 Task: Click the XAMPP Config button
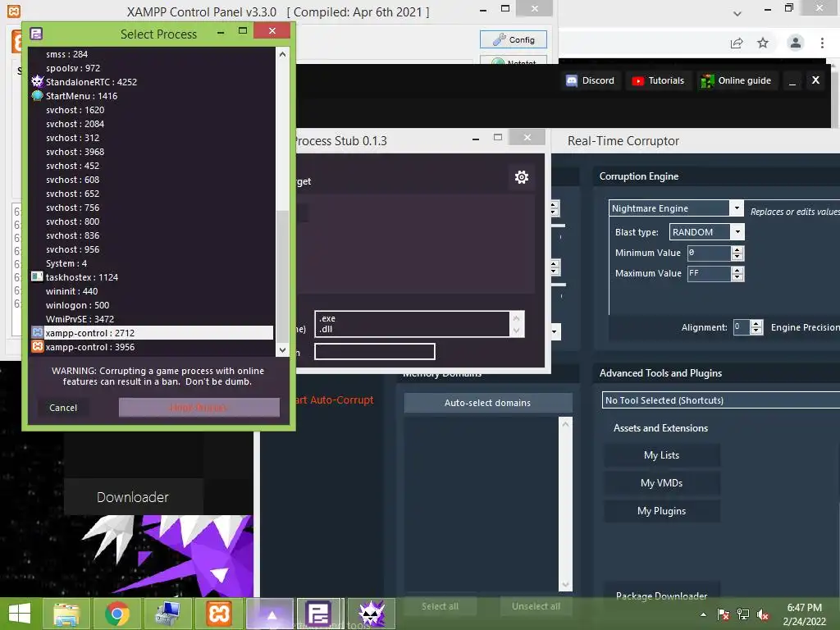(x=514, y=39)
